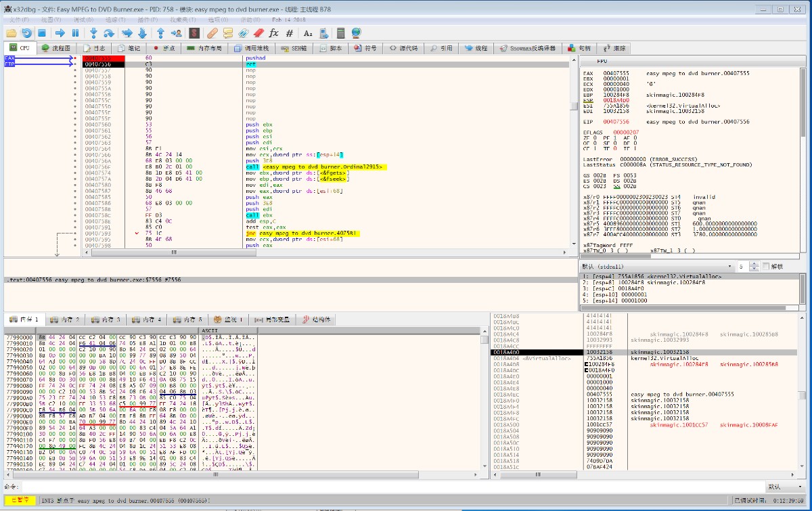
Task: Click the fx functions icon
Action: (273, 32)
